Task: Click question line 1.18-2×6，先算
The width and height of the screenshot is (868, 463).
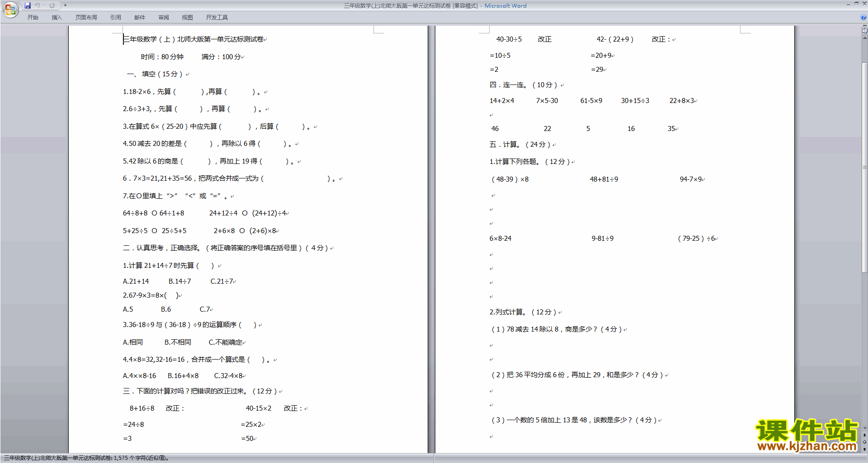Action: coord(146,92)
